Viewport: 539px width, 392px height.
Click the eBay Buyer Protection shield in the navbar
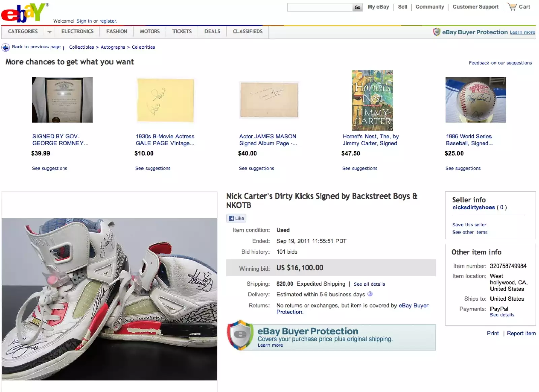(x=437, y=32)
